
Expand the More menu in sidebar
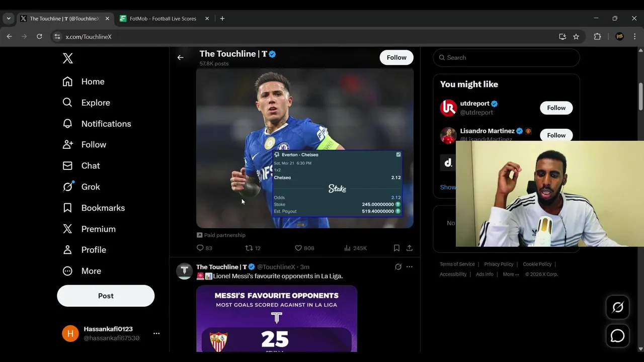coord(82,271)
